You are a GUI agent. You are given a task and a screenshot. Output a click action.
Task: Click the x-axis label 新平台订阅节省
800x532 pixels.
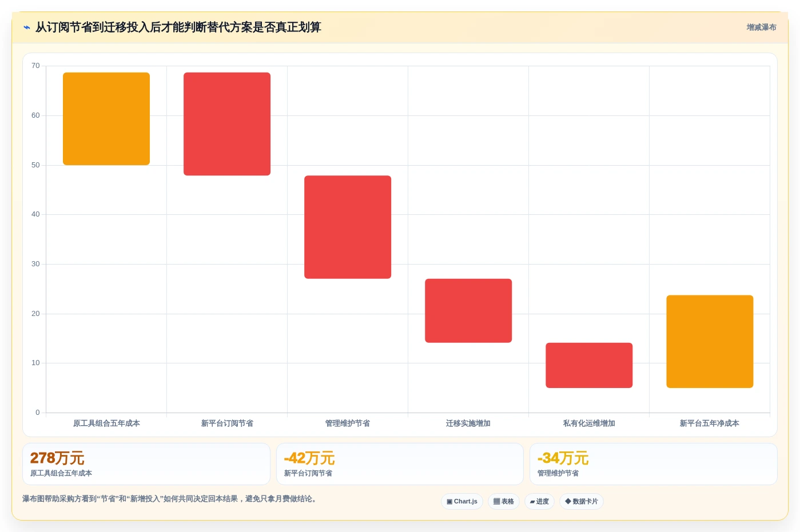pos(227,423)
